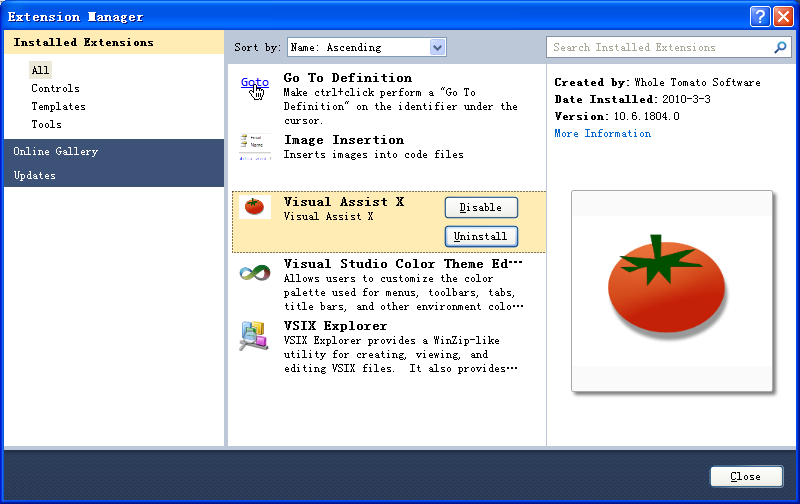
Task: Open the help question mark button
Action: (x=760, y=16)
